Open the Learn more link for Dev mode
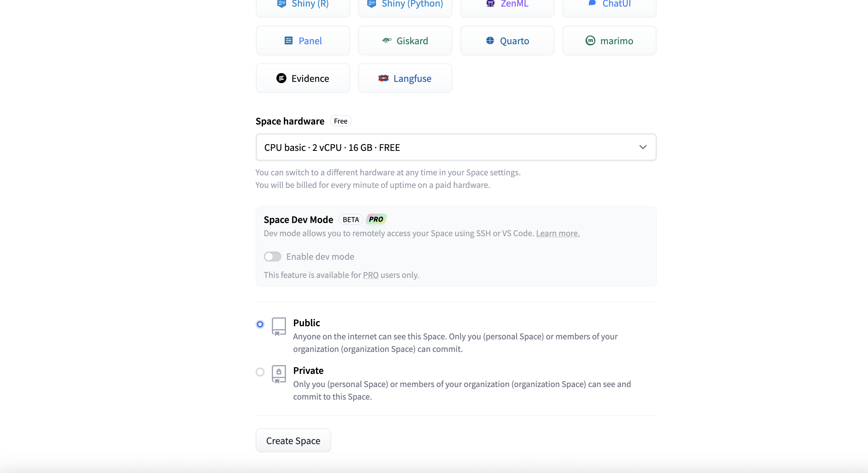The width and height of the screenshot is (868, 473). (558, 233)
